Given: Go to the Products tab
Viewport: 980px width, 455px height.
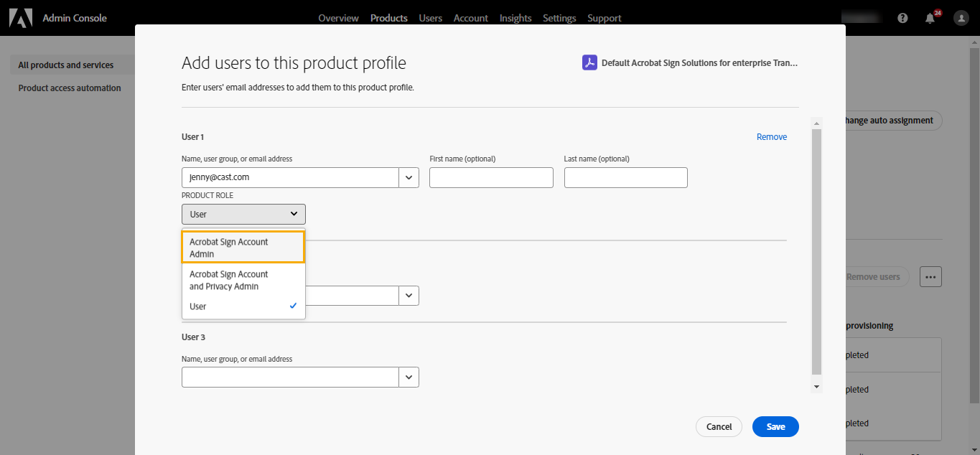Looking at the screenshot, I should point(388,18).
